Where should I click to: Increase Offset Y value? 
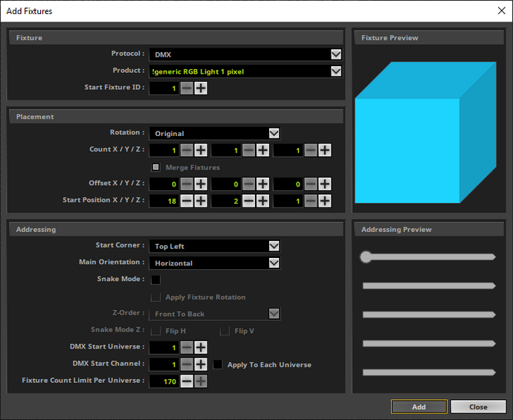pos(262,184)
